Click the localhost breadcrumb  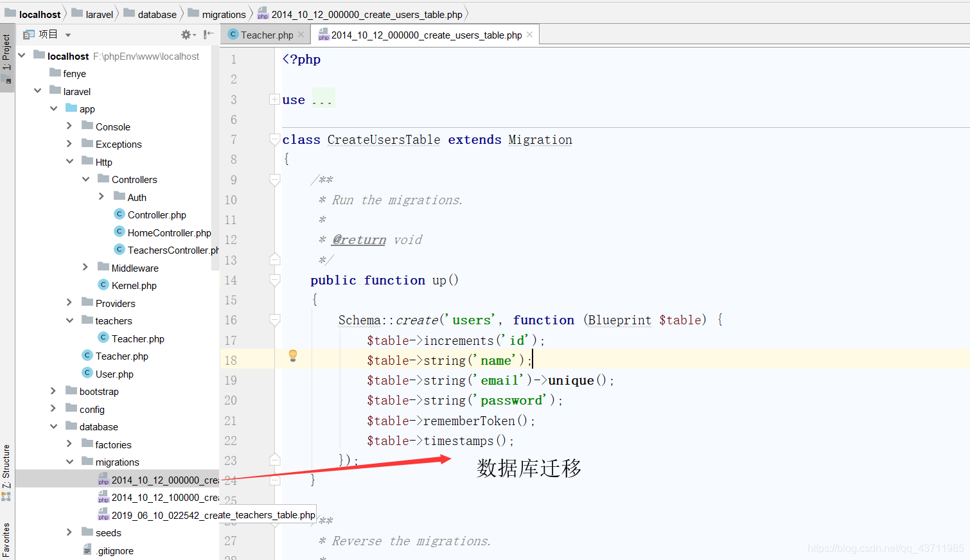[33, 14]
